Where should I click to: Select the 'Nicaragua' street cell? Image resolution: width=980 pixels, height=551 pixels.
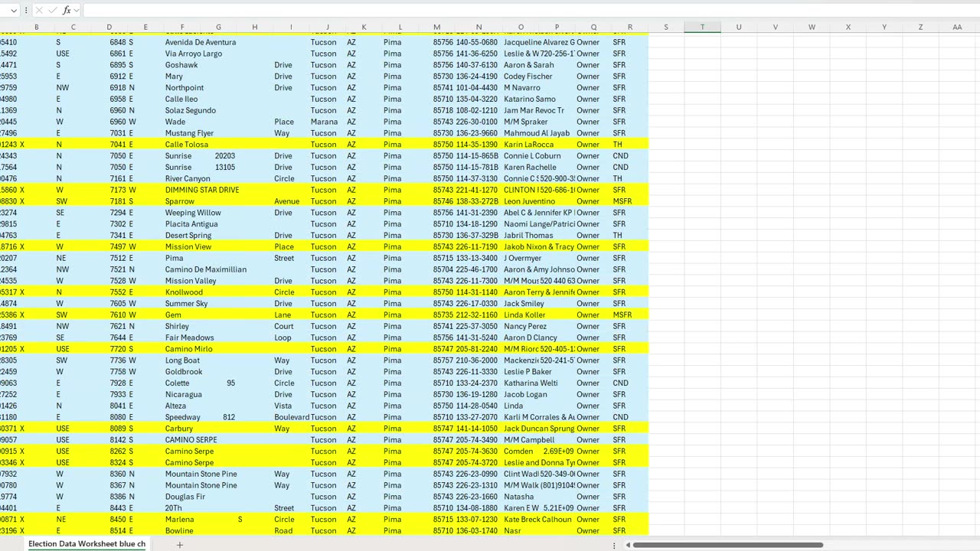click(184, 395)
